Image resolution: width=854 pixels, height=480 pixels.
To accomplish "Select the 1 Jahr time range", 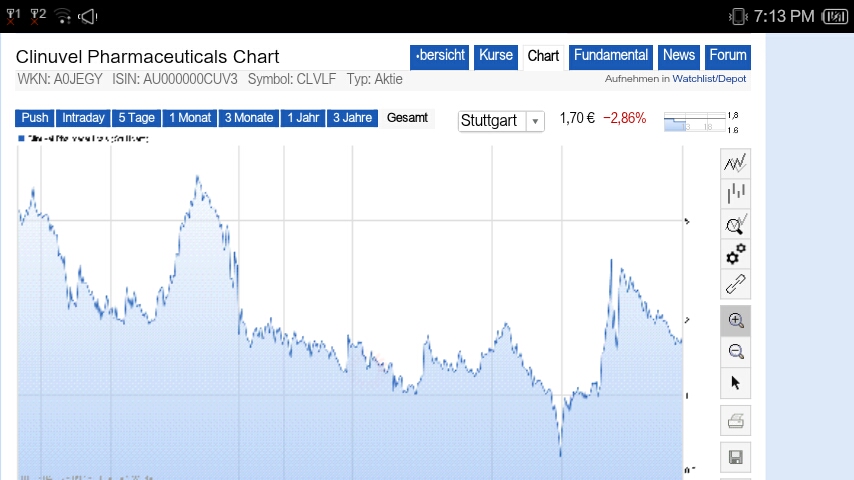I will [x=303, y=118].
